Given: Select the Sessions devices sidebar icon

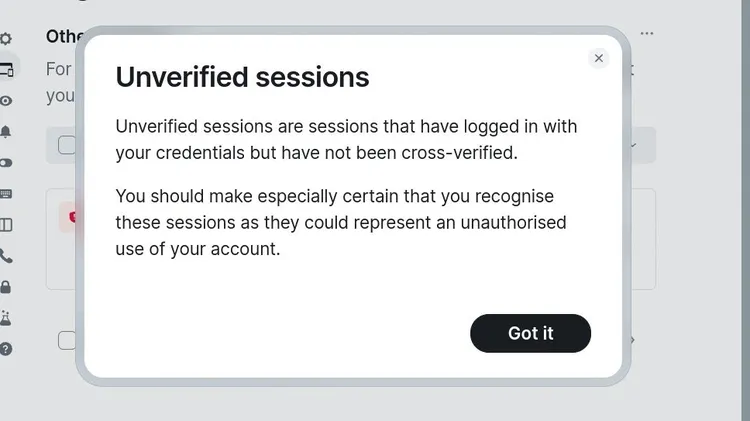Looking at the screenshot, I should click(7, 69).
